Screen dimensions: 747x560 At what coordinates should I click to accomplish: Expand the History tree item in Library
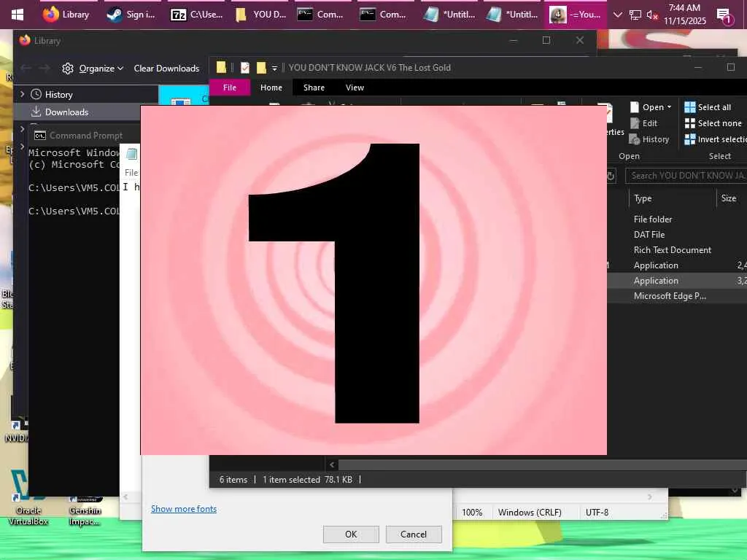click(22, 94)
